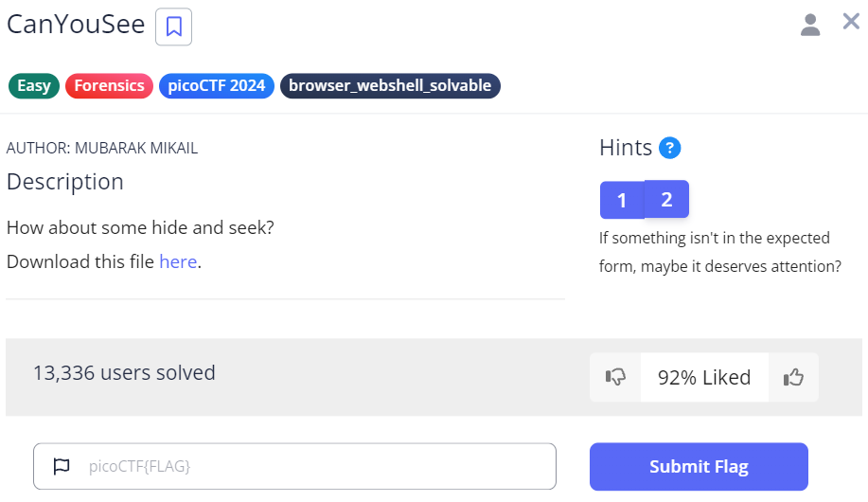Show hint number 1
The width and height of the screenshot is (868, 502).
tap(622, 200)
